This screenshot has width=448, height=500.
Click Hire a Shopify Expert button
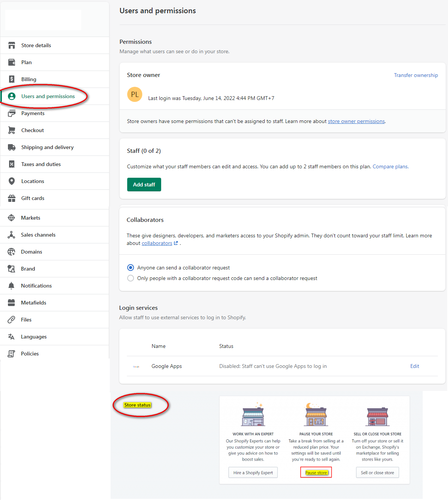(x=253, y=472)
